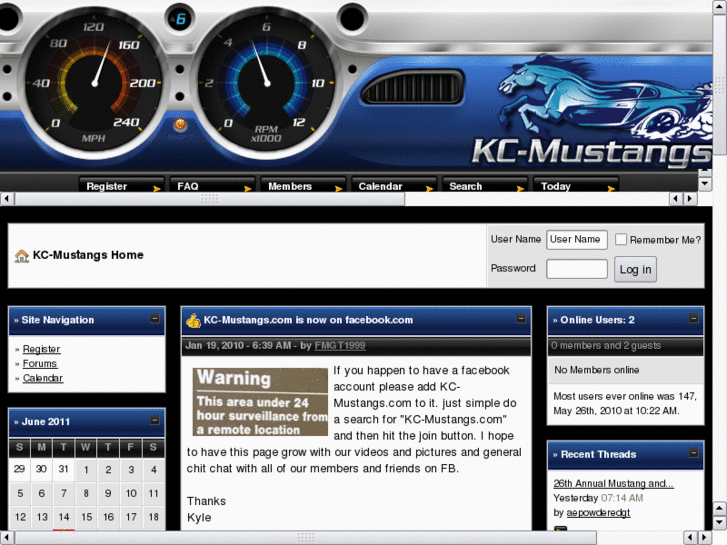The width and height of the screenshot is (727, 545).
Task: Click the header frame scroll-down arrow
Action: 705,184
